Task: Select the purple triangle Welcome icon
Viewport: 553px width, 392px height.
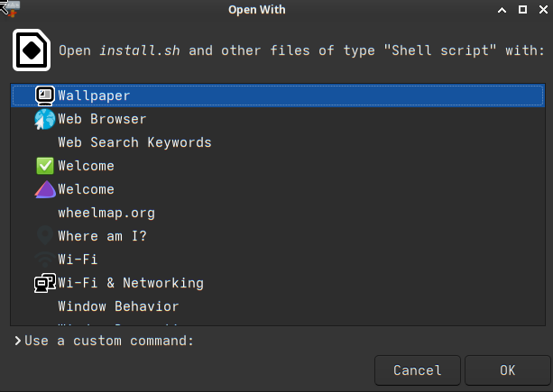Action: tap(45, 189)
